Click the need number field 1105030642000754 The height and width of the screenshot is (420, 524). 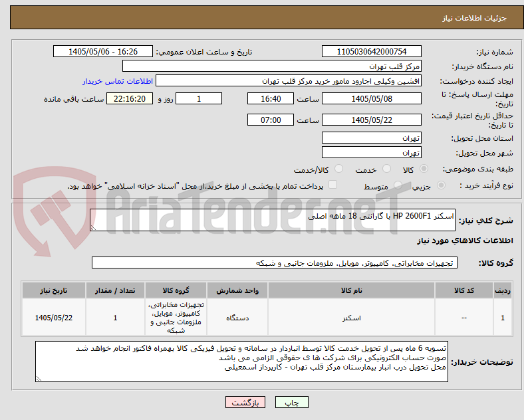point(372,51)
